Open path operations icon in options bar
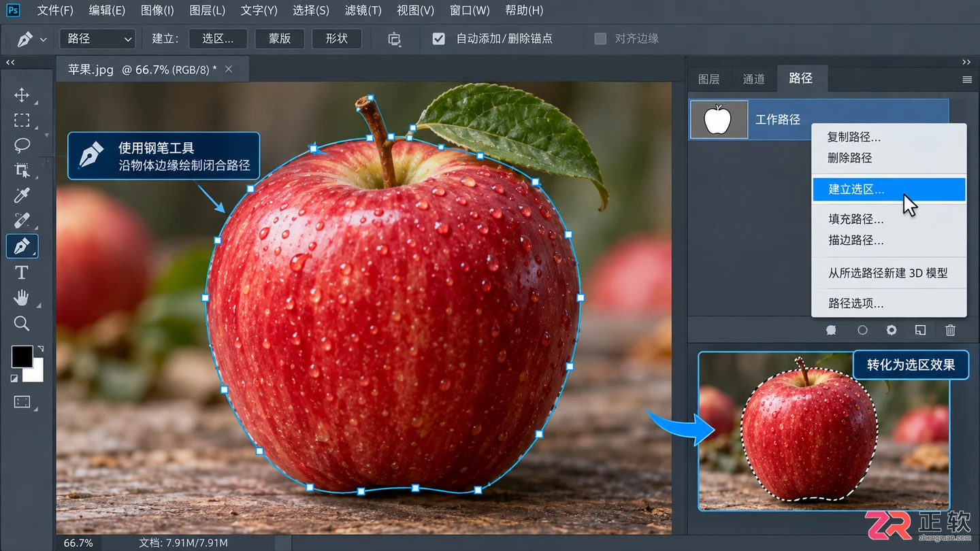Image resolution: width=980 pixels, height=551 pixels. 395,39
